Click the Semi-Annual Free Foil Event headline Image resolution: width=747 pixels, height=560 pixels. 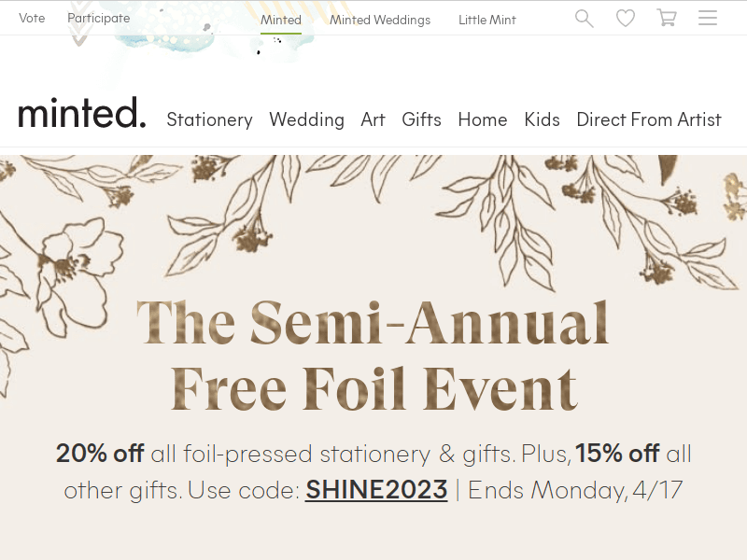coord(373,355)
